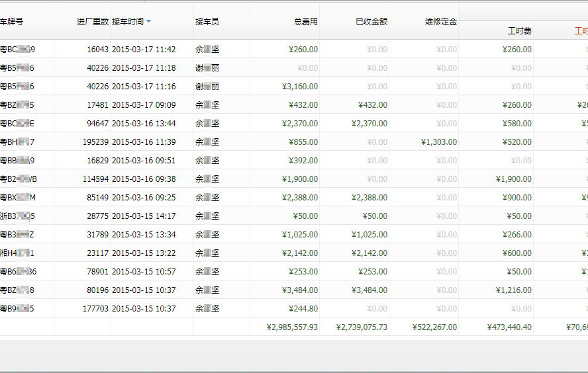Click the received amount cell ¥1,025.00

coord(369,235)
